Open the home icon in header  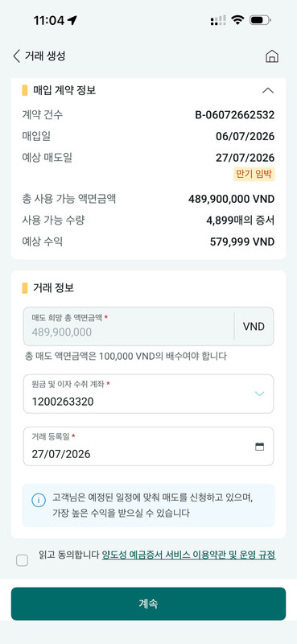click(272, 56)
